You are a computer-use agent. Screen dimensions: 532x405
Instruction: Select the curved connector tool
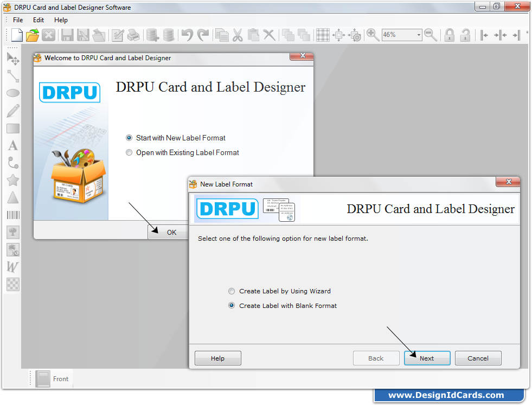point(13,163)
